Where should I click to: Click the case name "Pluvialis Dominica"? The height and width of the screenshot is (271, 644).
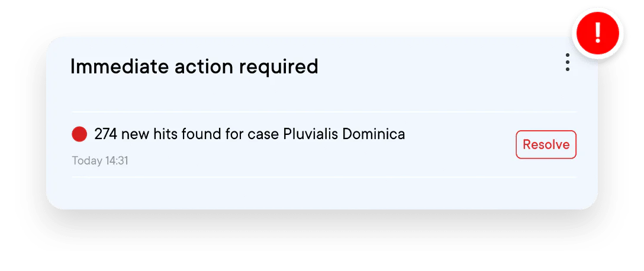[x=344, y=134]
